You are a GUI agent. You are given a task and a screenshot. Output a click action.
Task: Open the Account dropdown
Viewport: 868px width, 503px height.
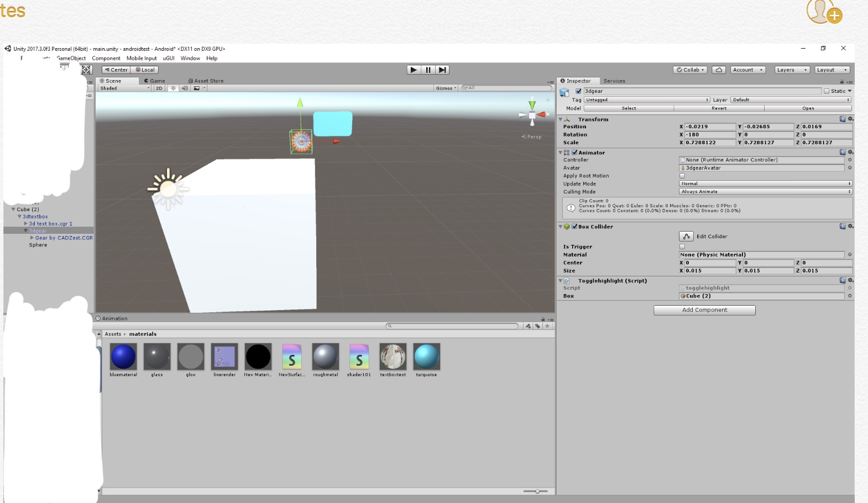(x=747, y=70)
